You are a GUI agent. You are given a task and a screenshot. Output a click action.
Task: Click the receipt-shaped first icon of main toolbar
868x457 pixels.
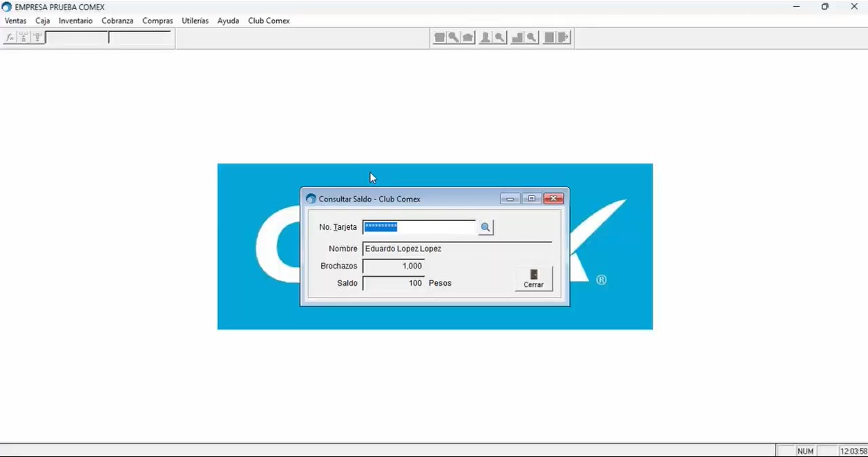tap(439, 38)
